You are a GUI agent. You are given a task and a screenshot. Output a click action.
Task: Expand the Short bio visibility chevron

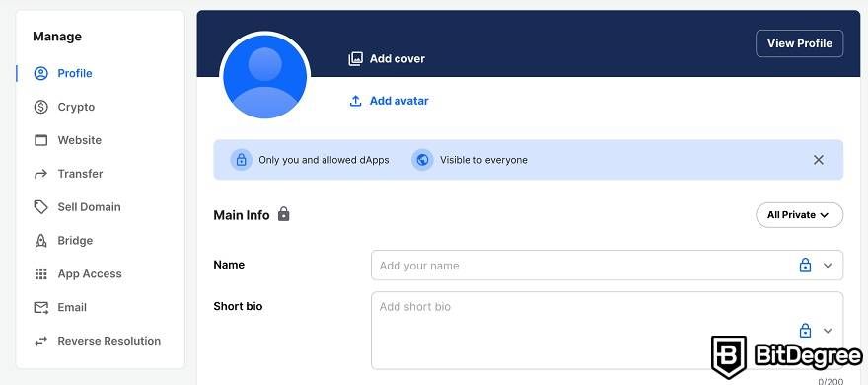827,331
